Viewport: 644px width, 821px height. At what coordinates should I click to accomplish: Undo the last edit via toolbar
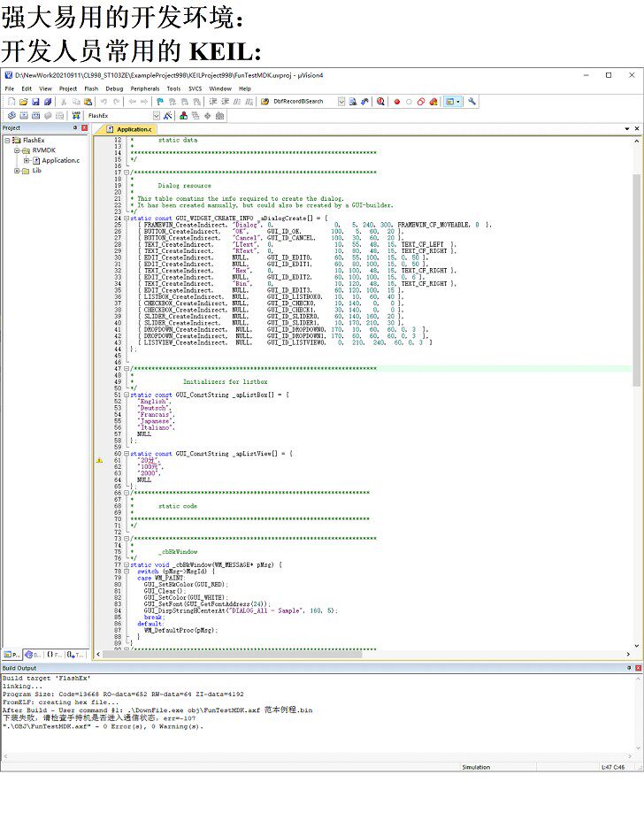click(x=103, y=102)
